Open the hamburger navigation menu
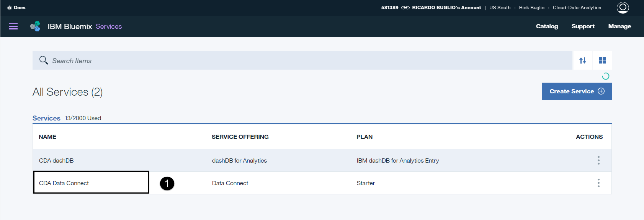Screen dimensions: 644x220 coord(13,26)
